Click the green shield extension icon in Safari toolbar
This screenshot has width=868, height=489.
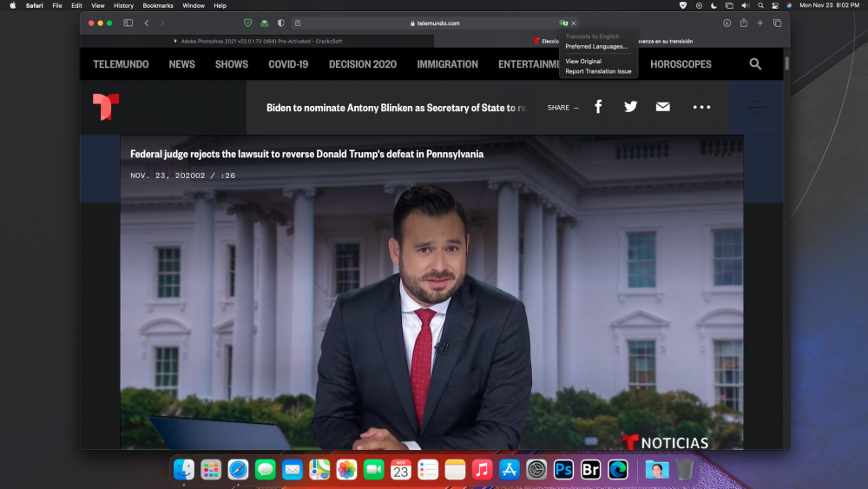pos(248,23)
